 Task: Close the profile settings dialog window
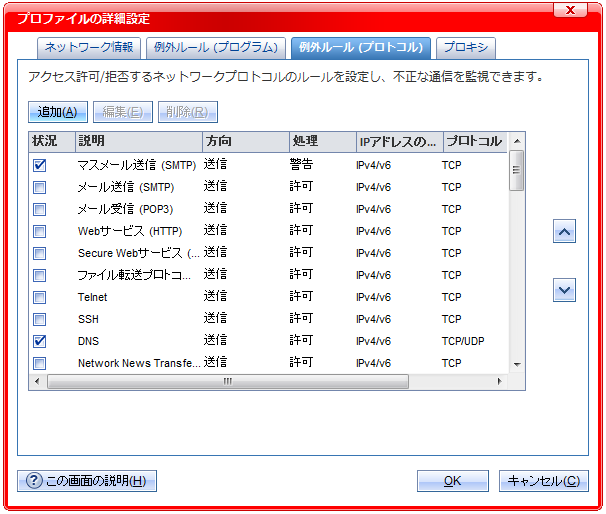pyautogui.click(x=570, y=10)
